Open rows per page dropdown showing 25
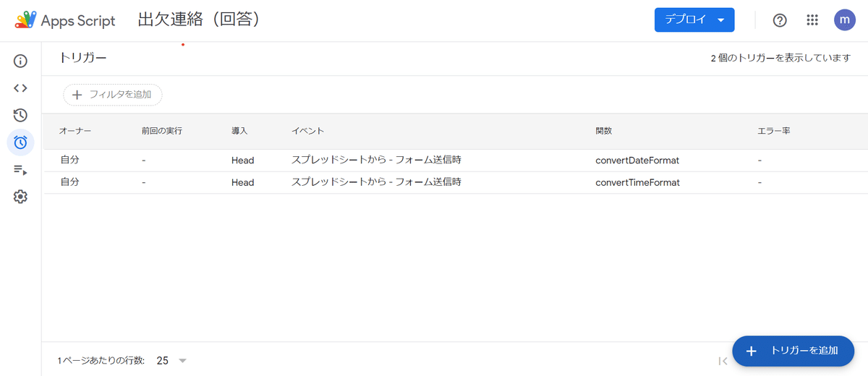The image size is (868, 376). pos(171,360)
